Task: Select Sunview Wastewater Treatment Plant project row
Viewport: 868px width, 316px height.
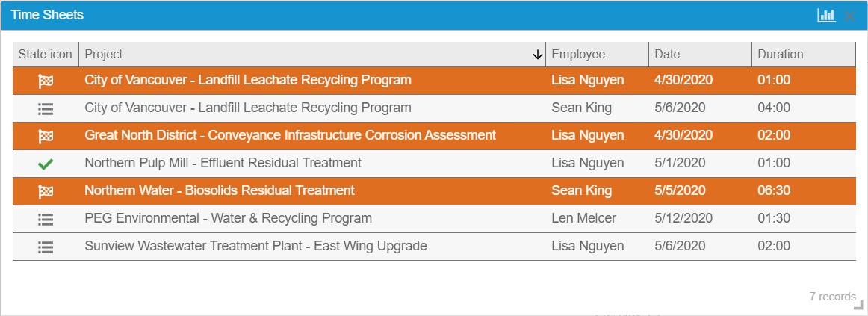Action: (255, 247)
